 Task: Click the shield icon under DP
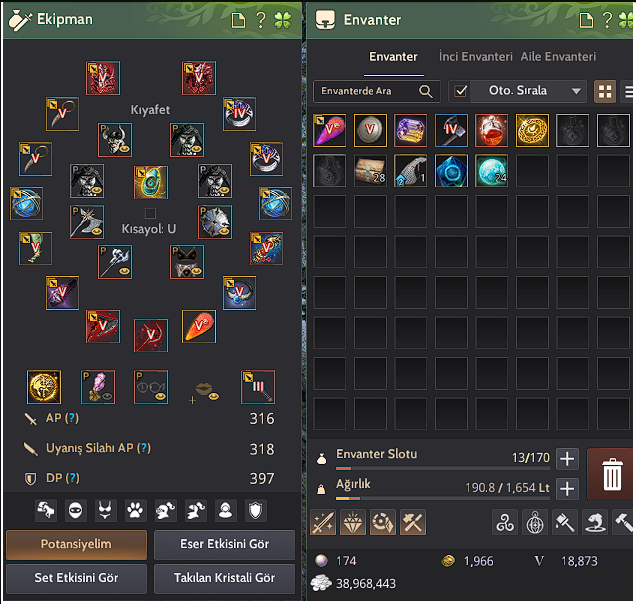[x=256, y=510]
